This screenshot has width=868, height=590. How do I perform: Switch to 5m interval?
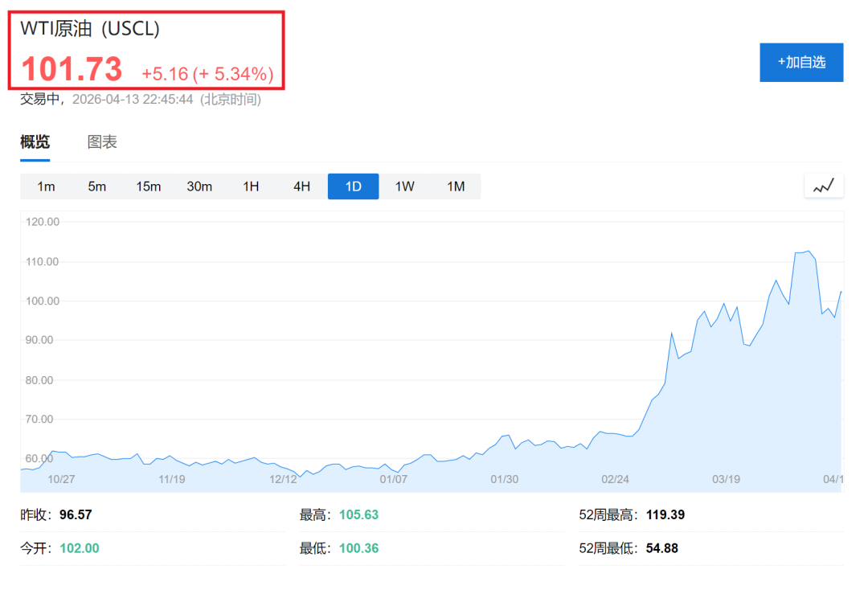click(97, 186)
